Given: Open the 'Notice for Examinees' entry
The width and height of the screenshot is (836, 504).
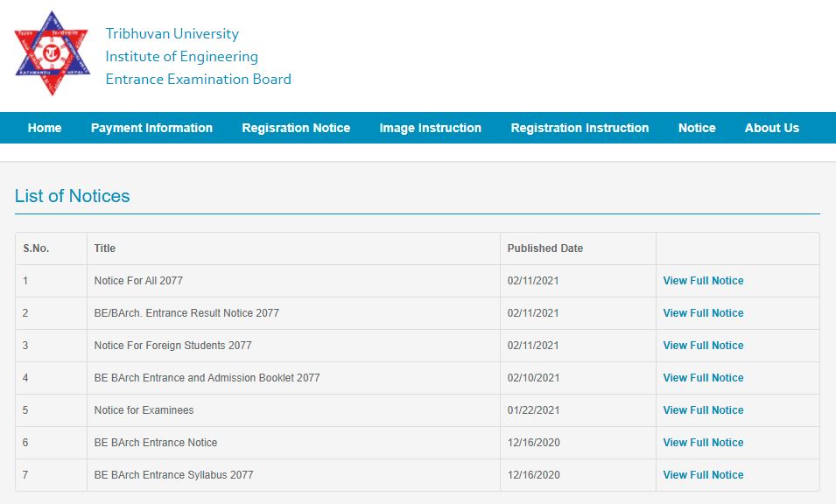Looking at the screenshot, I should 144,410.
